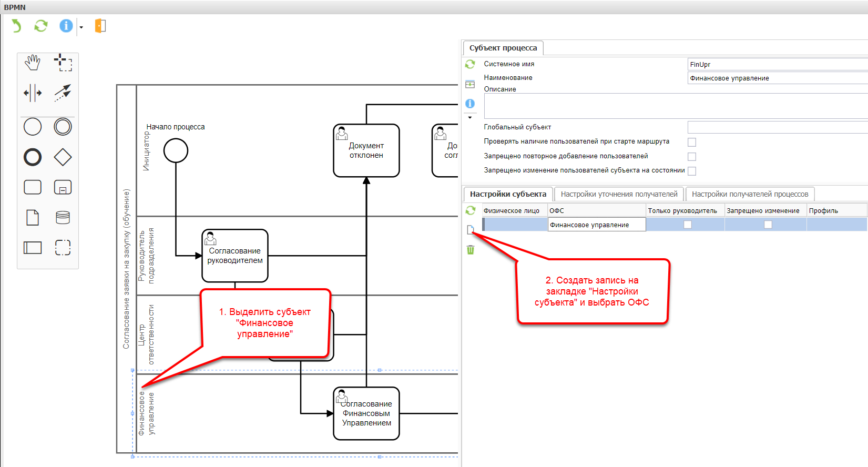This screenshot has height=467, width=868.
Task: Activate the global connect arrow tool
Action: [x=63, y=93]
